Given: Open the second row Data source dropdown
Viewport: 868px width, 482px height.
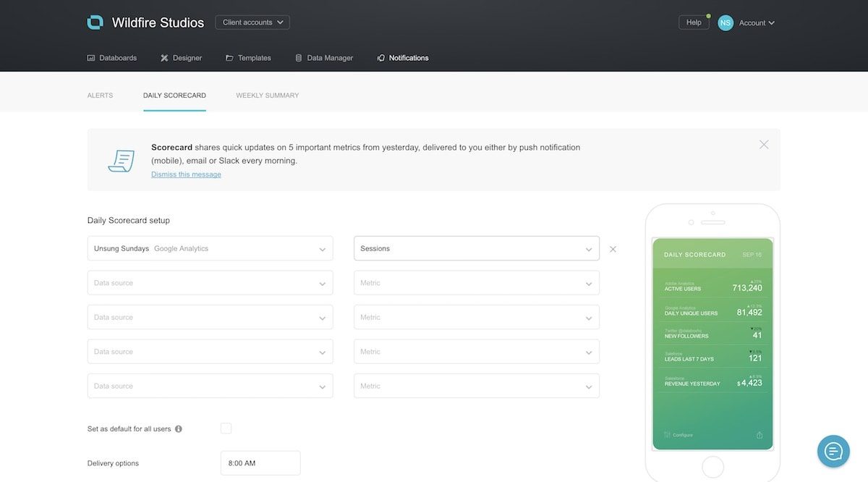Looking at the screenshot, I should click(210, 283).
